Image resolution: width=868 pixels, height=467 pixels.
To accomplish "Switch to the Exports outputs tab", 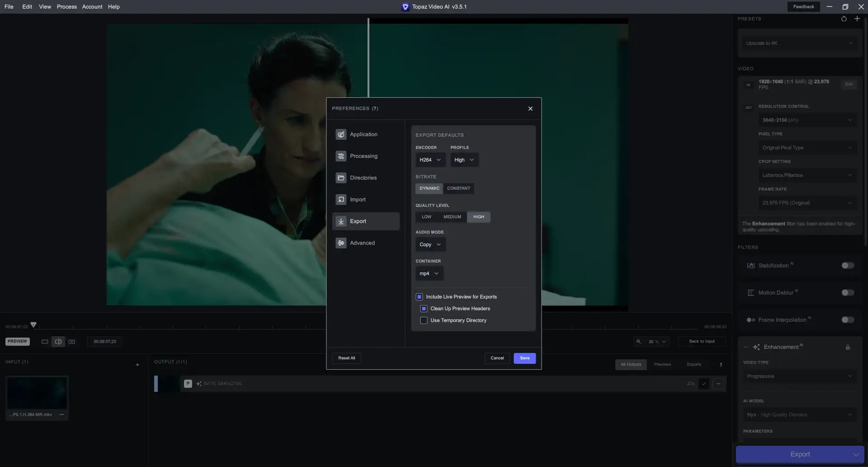I will tap(694, 365).
